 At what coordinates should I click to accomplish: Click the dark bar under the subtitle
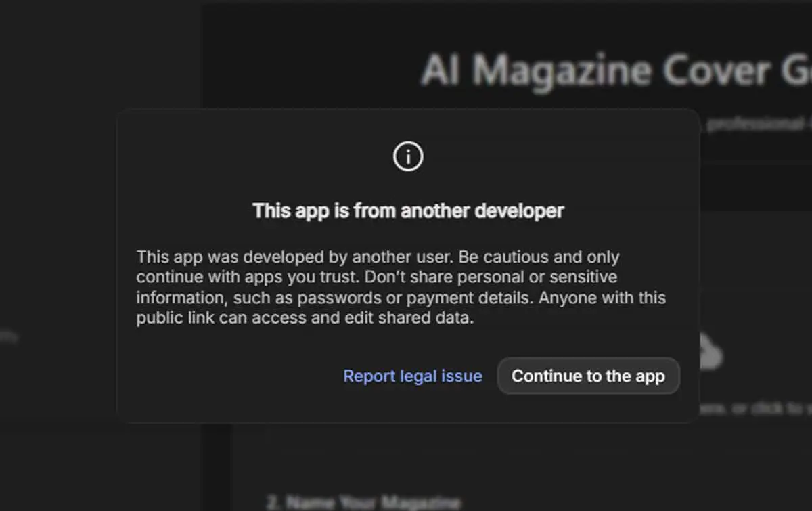click(756, 185)
